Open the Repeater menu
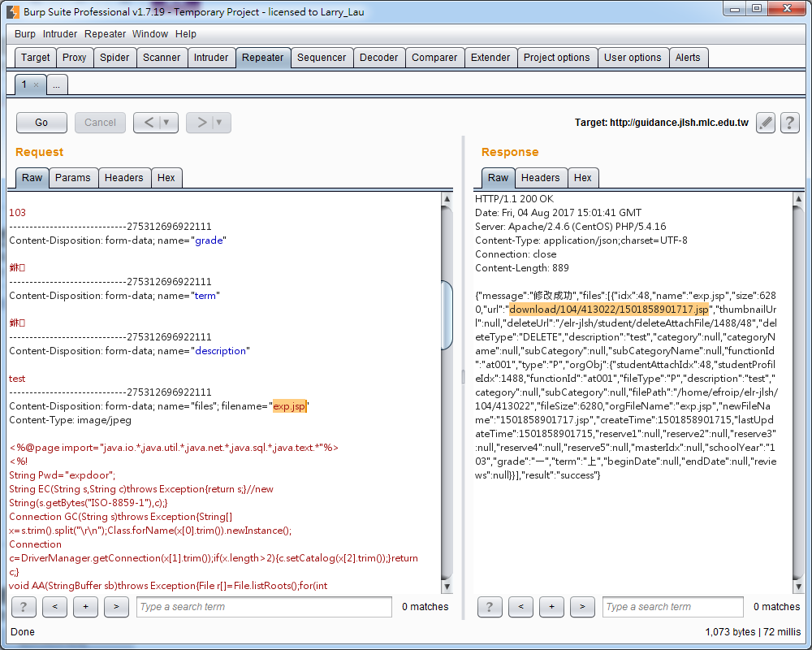Screen dimensions: 812x650 click(105, 33)
